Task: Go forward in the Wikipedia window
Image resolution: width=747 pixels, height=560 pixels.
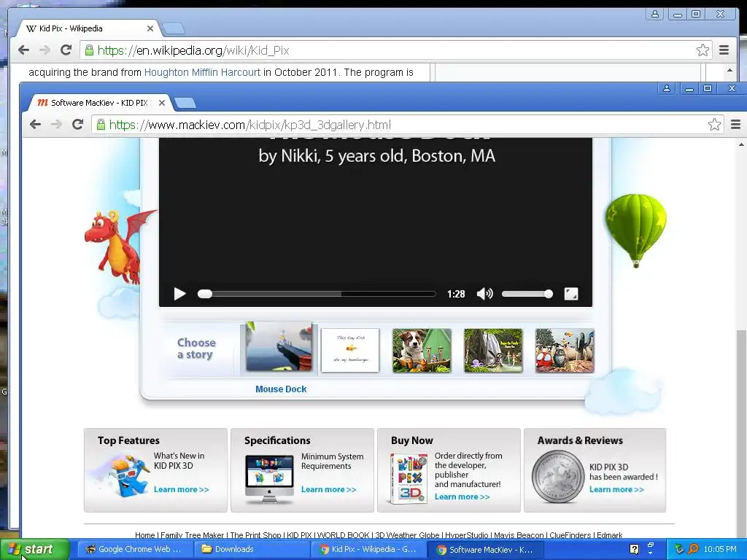Action: [x=44, y=50]
